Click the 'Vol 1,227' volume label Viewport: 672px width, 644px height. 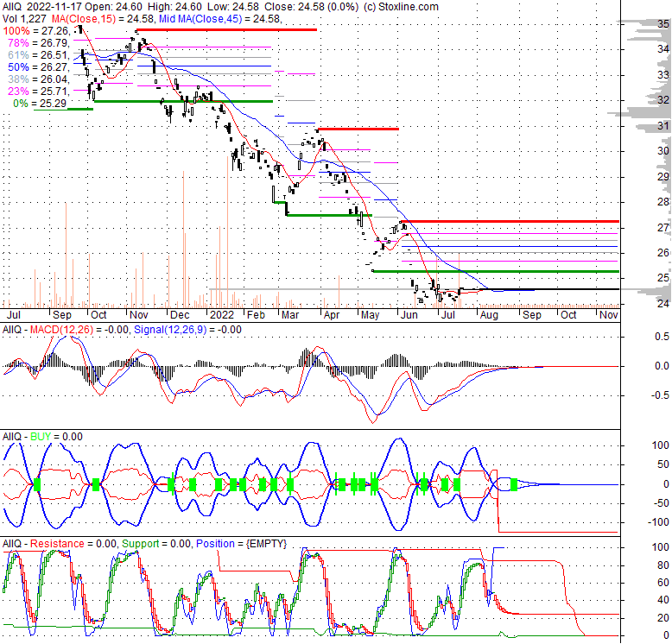pos(24,19)
